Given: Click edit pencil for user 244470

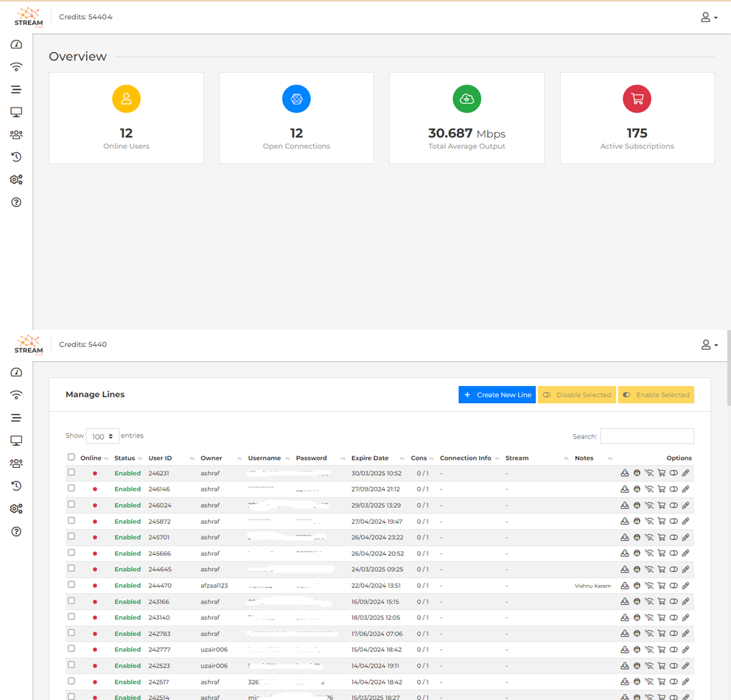Looking at the screenshot, I should coord(686,585).
